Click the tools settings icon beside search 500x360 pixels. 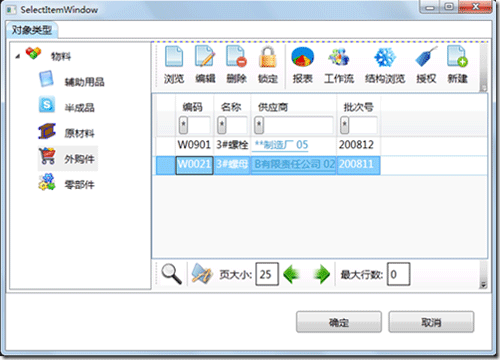[x=202, y=274]
